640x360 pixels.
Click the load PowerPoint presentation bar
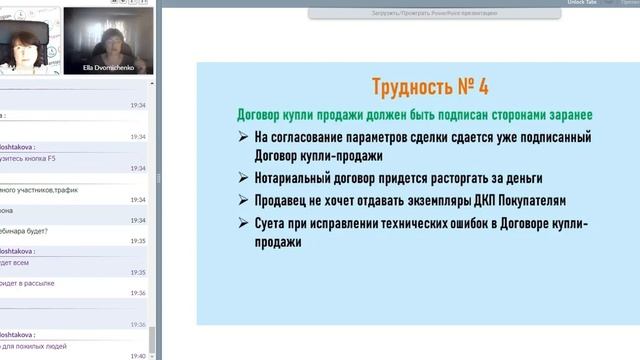[434, 13]
